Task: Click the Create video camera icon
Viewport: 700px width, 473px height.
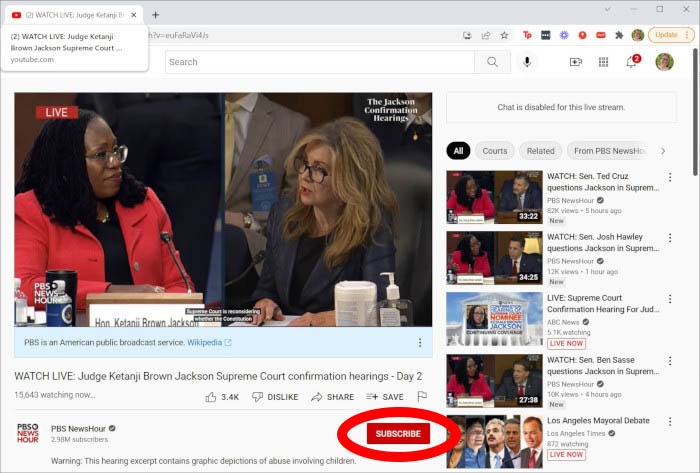Action: [x=576, y=62]
